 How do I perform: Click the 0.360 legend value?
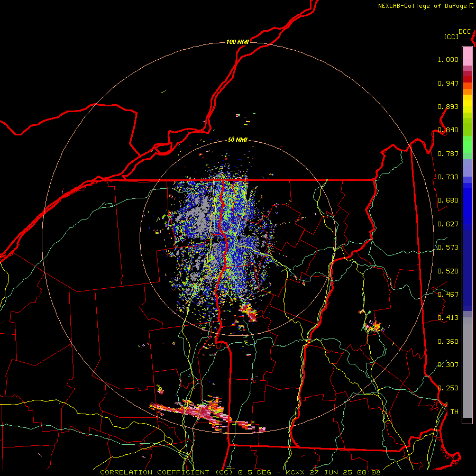448,342
